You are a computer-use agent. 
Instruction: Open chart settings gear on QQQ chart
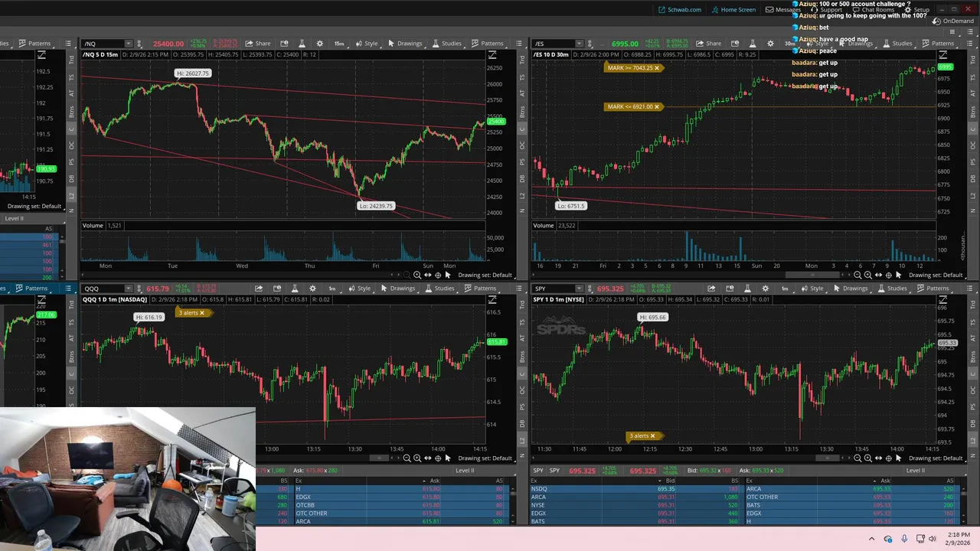312,289
